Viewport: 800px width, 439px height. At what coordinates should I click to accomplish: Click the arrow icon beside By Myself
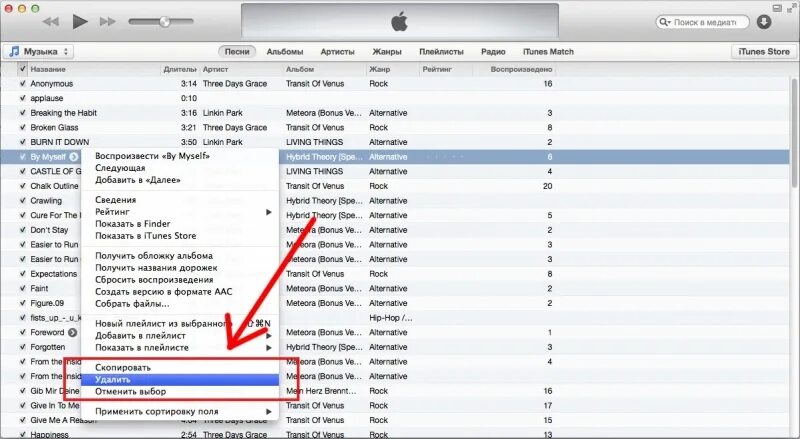click(74, 157)
